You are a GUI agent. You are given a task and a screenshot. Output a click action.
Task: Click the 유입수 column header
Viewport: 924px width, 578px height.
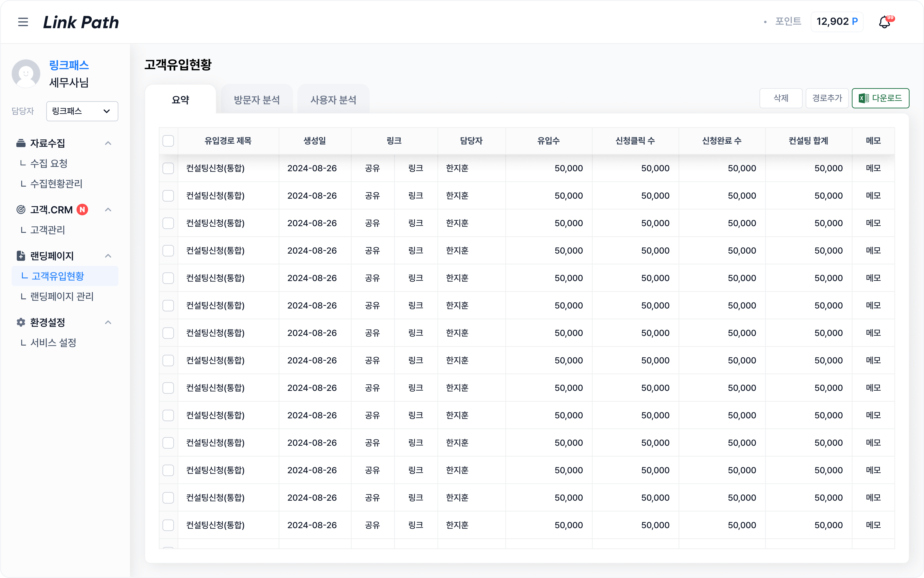pyautogui.click(x=549, y=141)
